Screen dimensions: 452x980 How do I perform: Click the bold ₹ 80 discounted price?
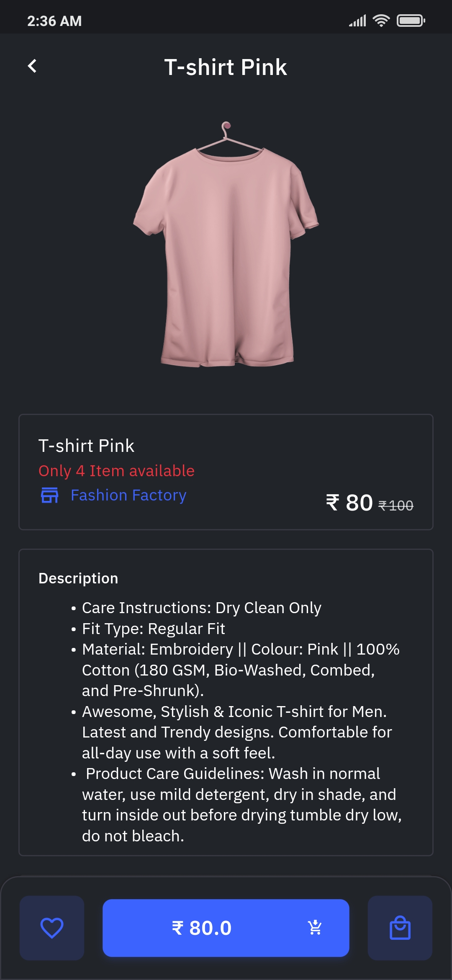[x=350, y=503]
